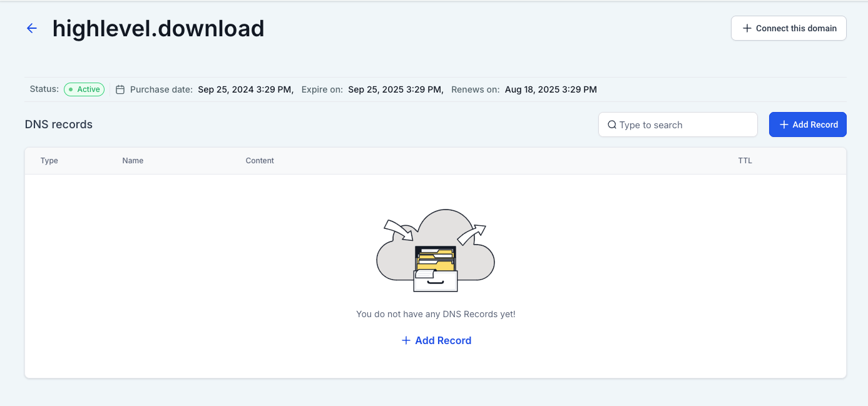This screenshot has width=868, height=406.
Task: Click the Connect this domain button
Action: pos(789,28)
